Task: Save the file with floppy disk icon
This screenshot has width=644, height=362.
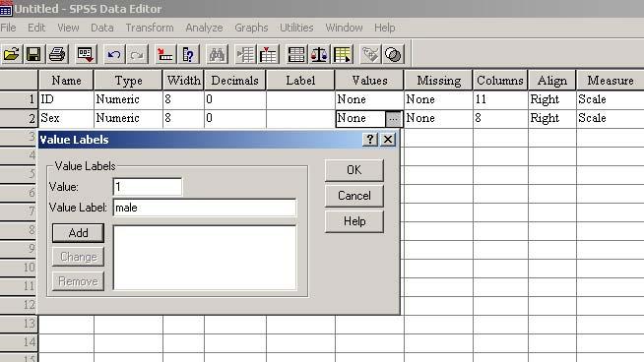Action: pos(33,54)
